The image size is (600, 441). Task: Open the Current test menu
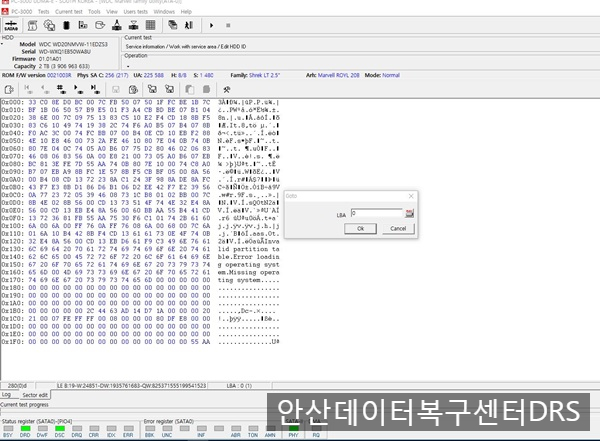[x=68, y=11]
